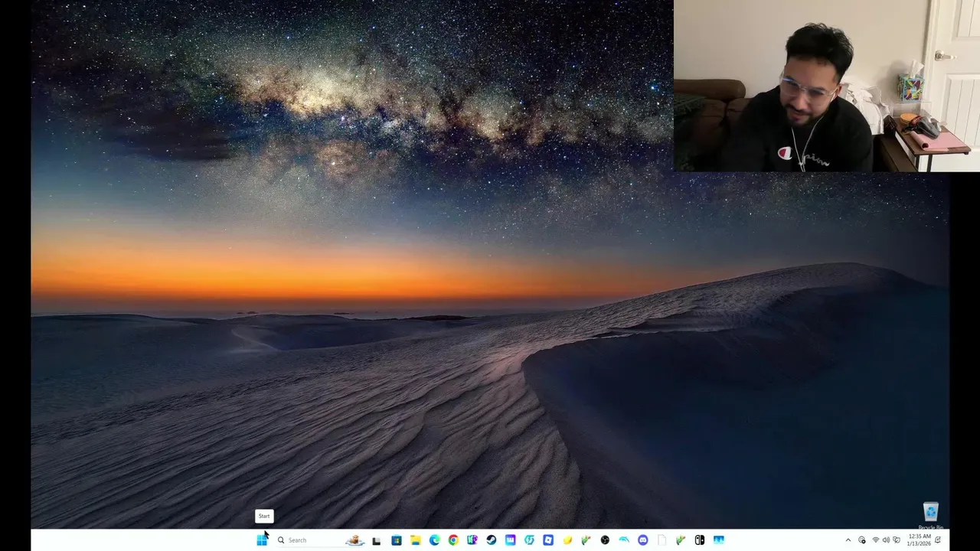This screenshot has height=551, width=980.
Task: Open Discord from the taskbar
Action: [x=643, y=540]
